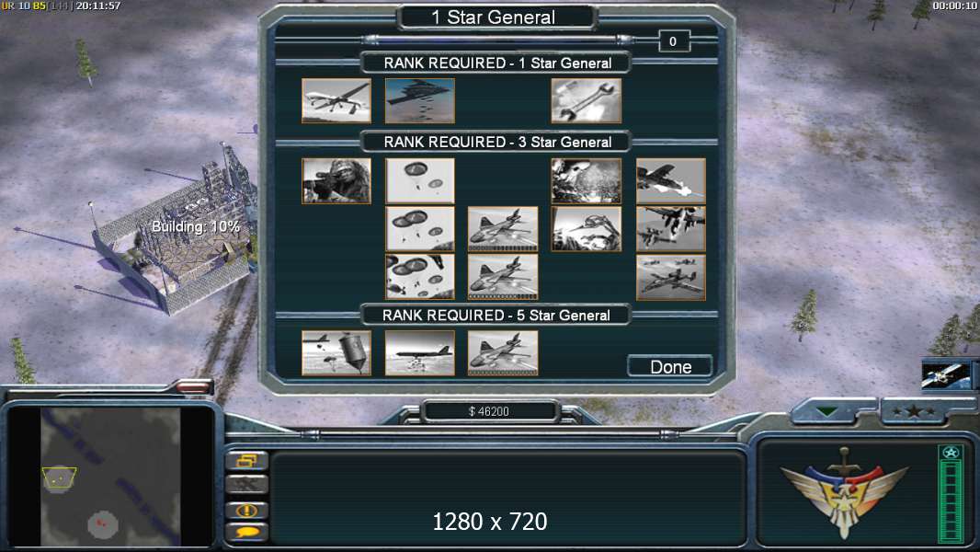The image size is (980, 552).
Task: Select the Spy Drone general power icon
Action: (x=336, y=100)
